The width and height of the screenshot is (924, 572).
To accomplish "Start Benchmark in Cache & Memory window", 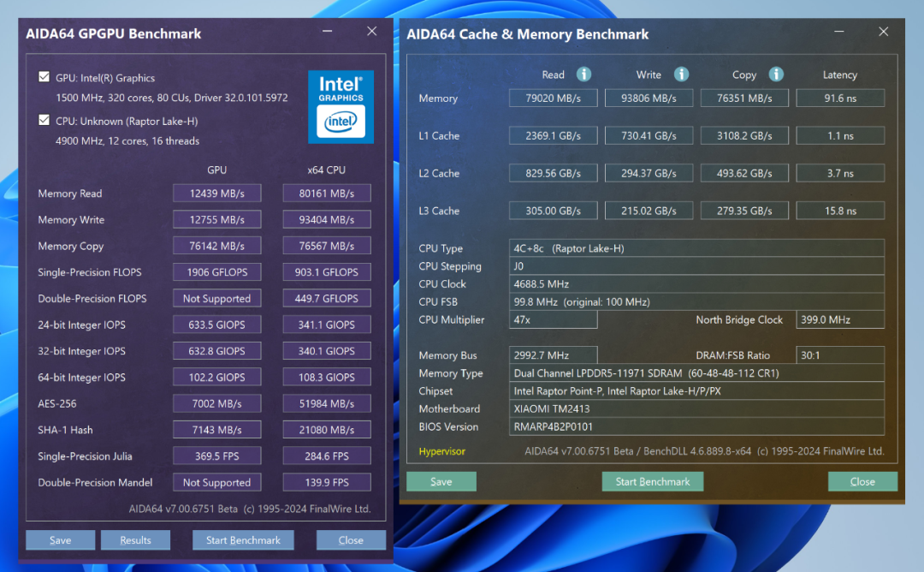I will [x=652, y=482].
